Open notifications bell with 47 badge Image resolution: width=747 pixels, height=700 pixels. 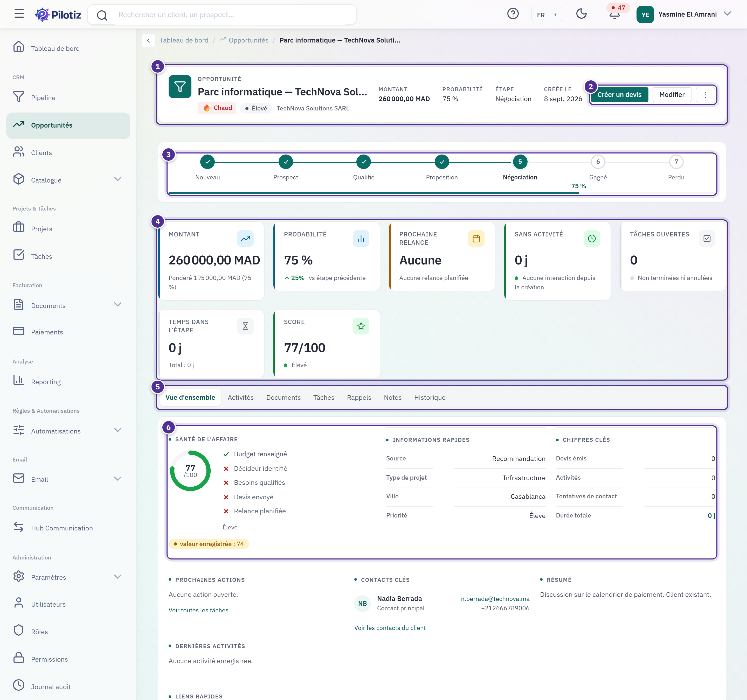click(615, 14)
